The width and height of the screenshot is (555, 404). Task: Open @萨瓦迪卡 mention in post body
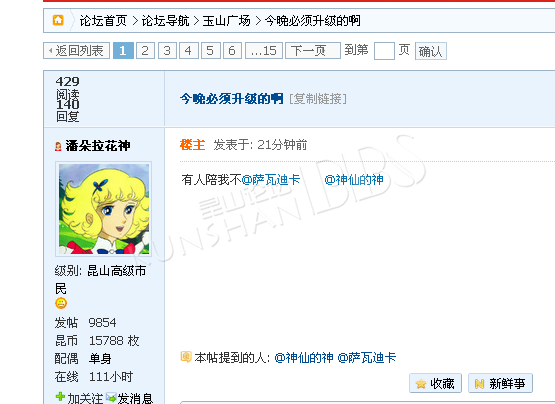[271, 180]
